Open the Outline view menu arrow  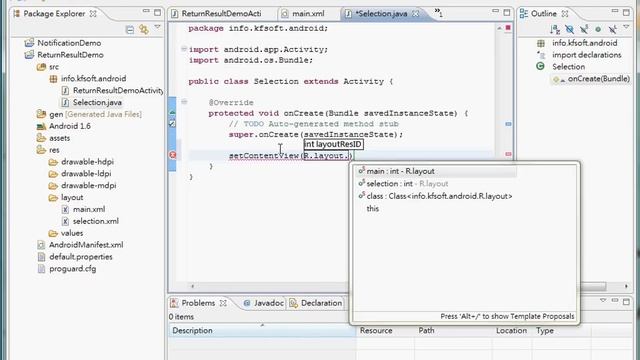point(626,27)
